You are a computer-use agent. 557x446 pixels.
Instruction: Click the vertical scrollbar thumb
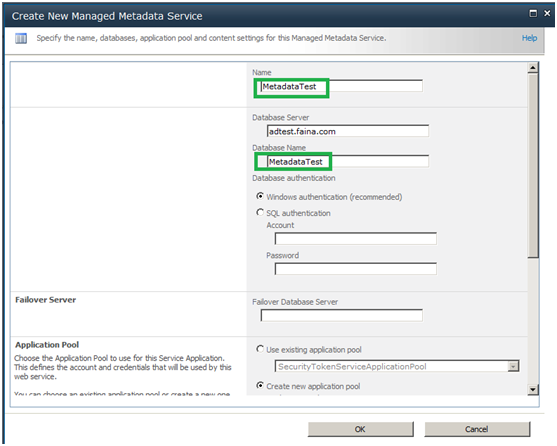pos(532,165)
